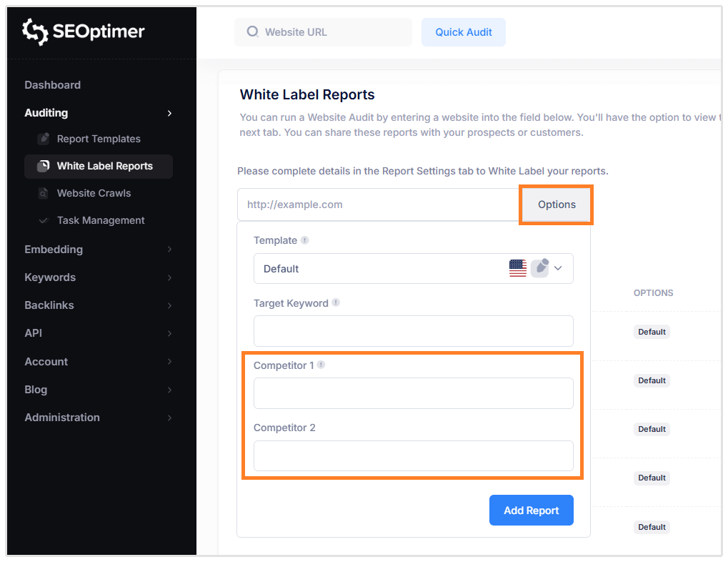Click the Template info tooltip icon
The image size is (728, 562).
305,240
